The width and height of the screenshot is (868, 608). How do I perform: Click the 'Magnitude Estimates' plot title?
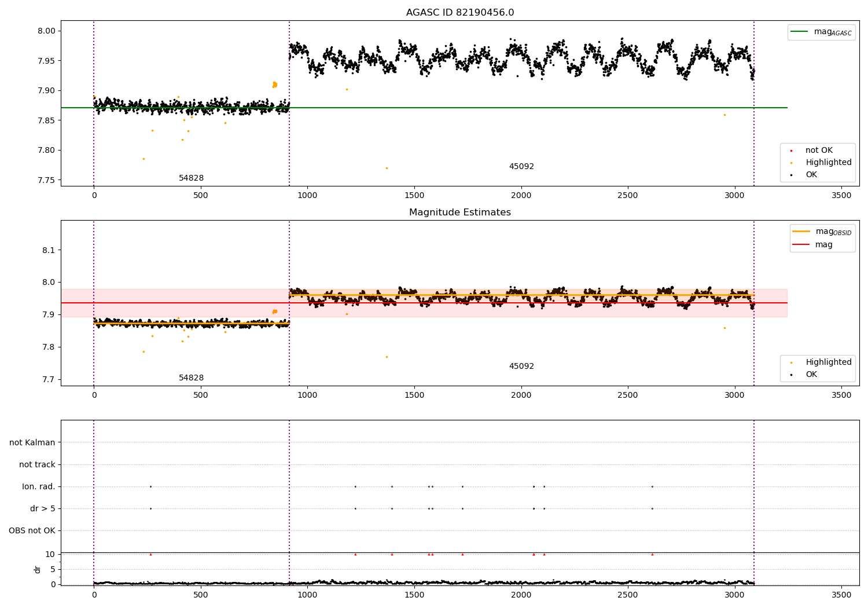pos(460,213)
